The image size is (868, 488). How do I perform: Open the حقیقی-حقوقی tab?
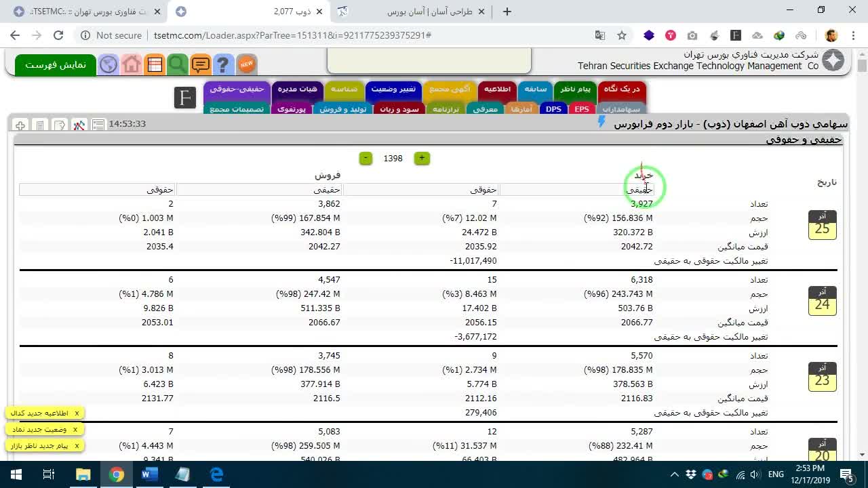click(236, 89)
